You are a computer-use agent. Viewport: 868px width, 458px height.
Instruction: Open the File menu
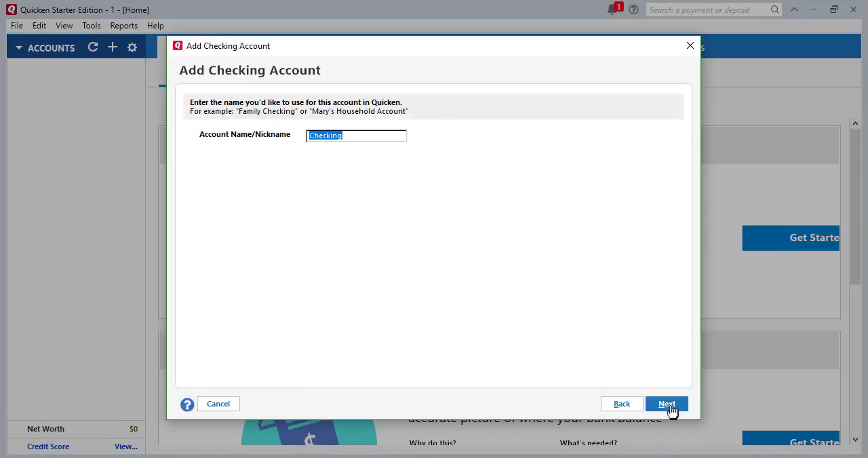click(17, 26)
